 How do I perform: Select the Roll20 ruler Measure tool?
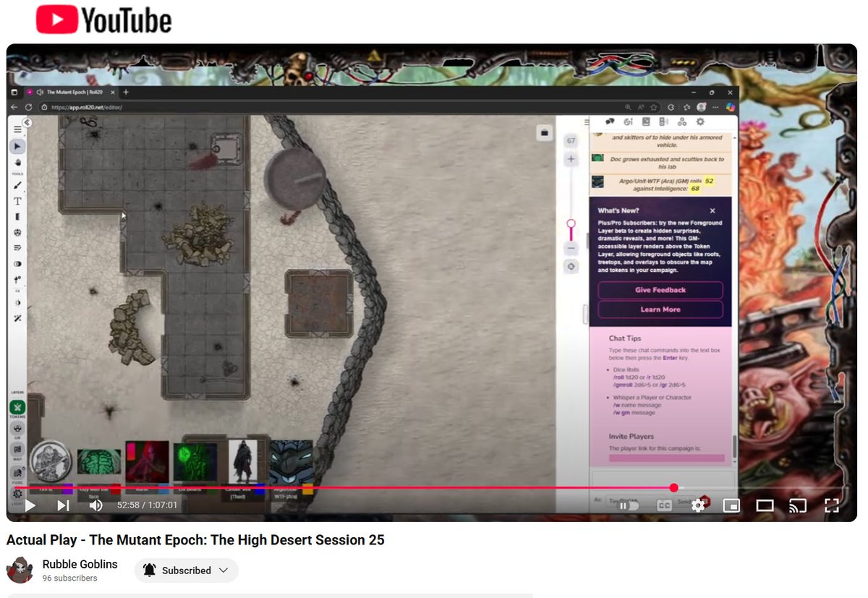tap(17, 217)
